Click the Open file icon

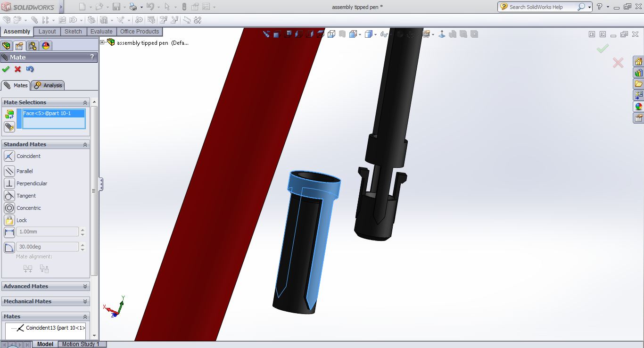(x=99, y=7)
